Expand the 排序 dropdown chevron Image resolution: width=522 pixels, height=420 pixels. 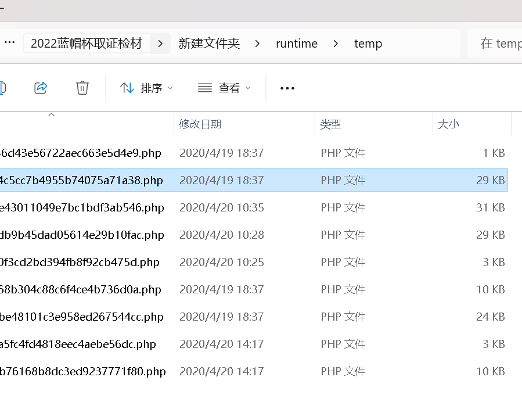click(169, 88)
